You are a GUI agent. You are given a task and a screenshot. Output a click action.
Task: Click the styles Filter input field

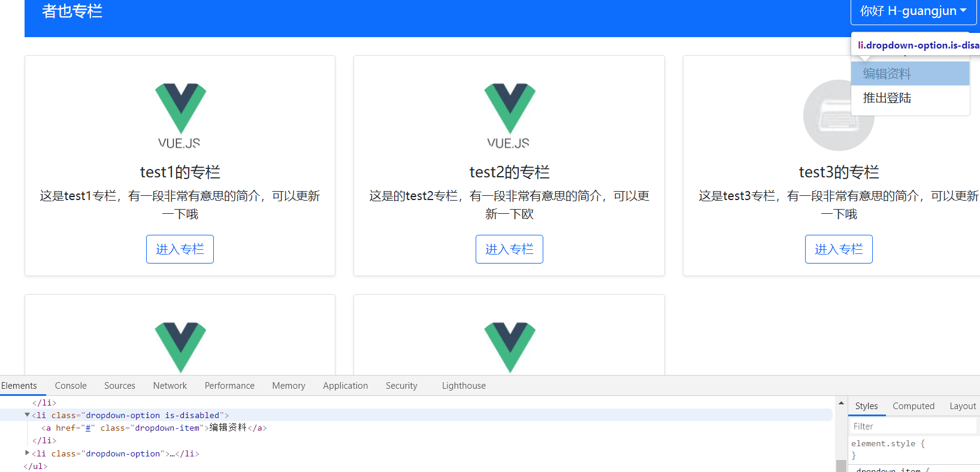[x=914, y=426]
